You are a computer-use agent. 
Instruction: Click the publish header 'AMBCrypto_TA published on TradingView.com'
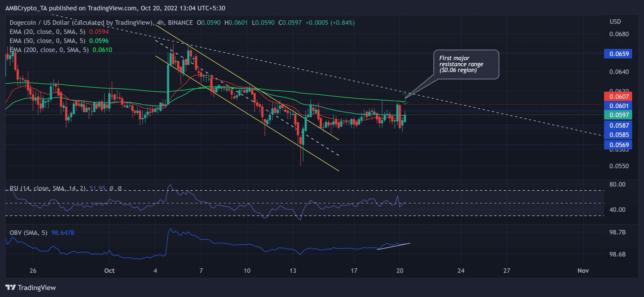[x=71, y=8]
